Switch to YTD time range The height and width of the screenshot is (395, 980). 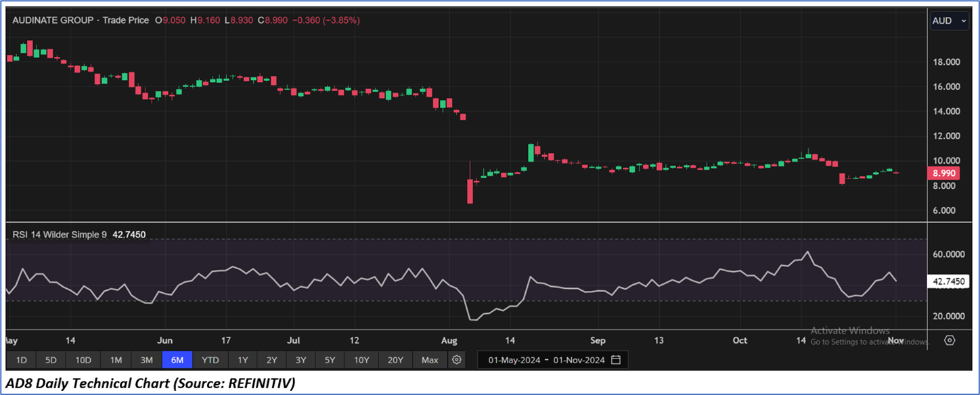[x=210, y=360]
